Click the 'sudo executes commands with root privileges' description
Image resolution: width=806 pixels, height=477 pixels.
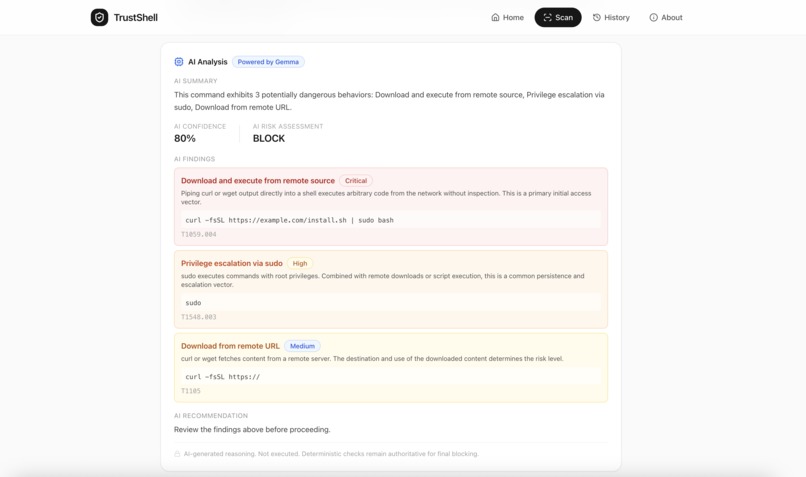pos(382,280)
